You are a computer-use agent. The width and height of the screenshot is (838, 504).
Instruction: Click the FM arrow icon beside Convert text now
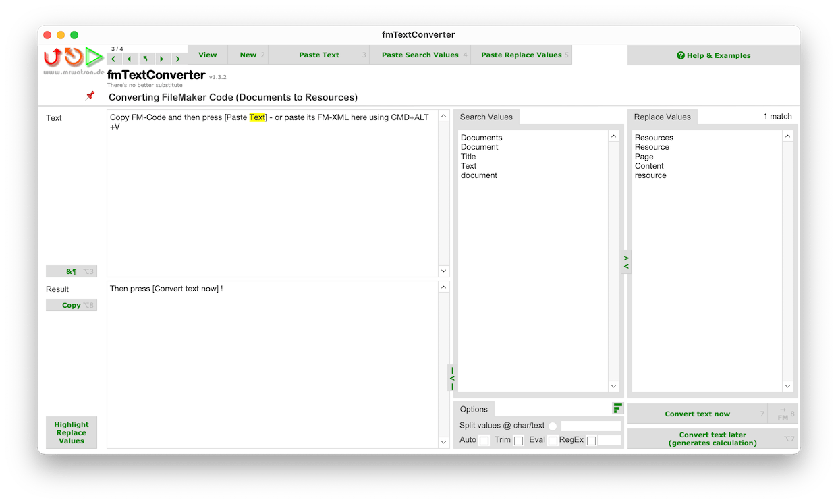pos(783,414)
